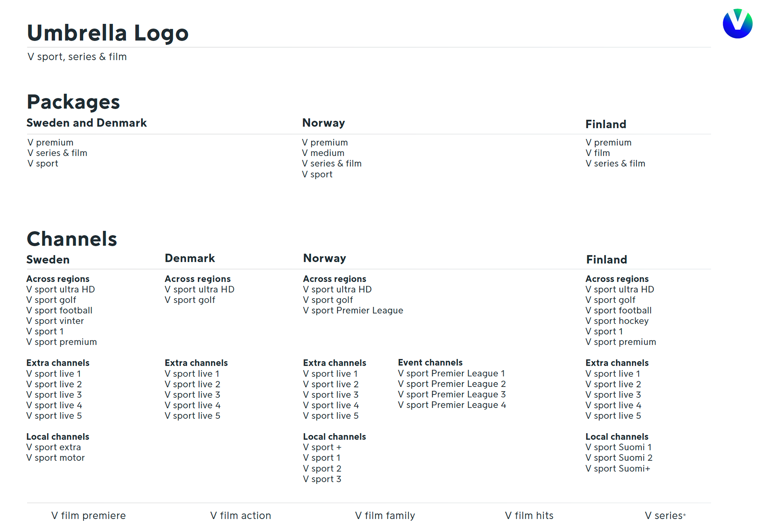762x532 pixels.
Task: Click 'Across regions' subheading in Sweden column
Action: pos(58,279)
